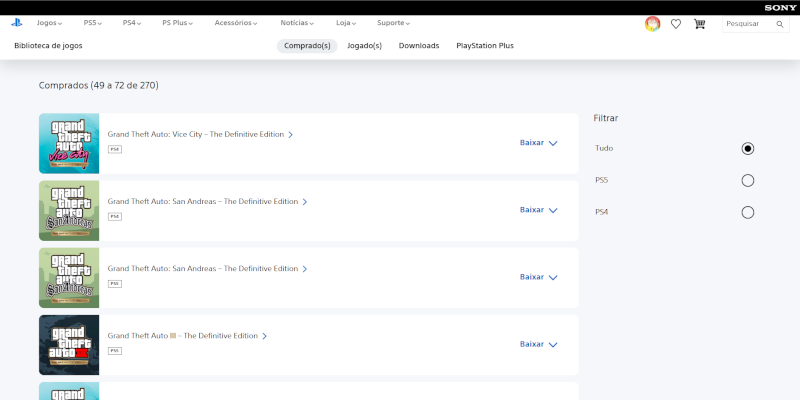This screenshot has height=400, width=800.
Task: Click arrow beside Grand Theft Auto III title
Action: click(x=264, y=336)
